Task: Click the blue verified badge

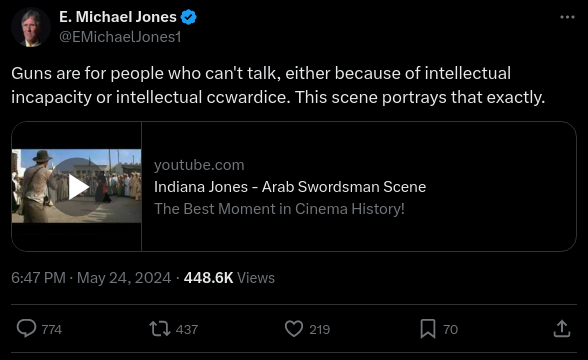Action: click(188, 17)
